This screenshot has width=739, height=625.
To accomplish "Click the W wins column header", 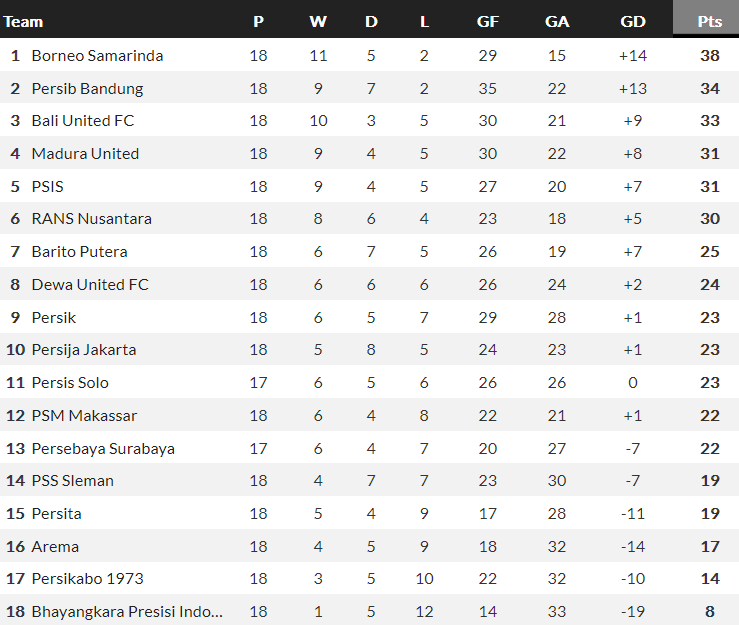I will [x=318, y=21].
